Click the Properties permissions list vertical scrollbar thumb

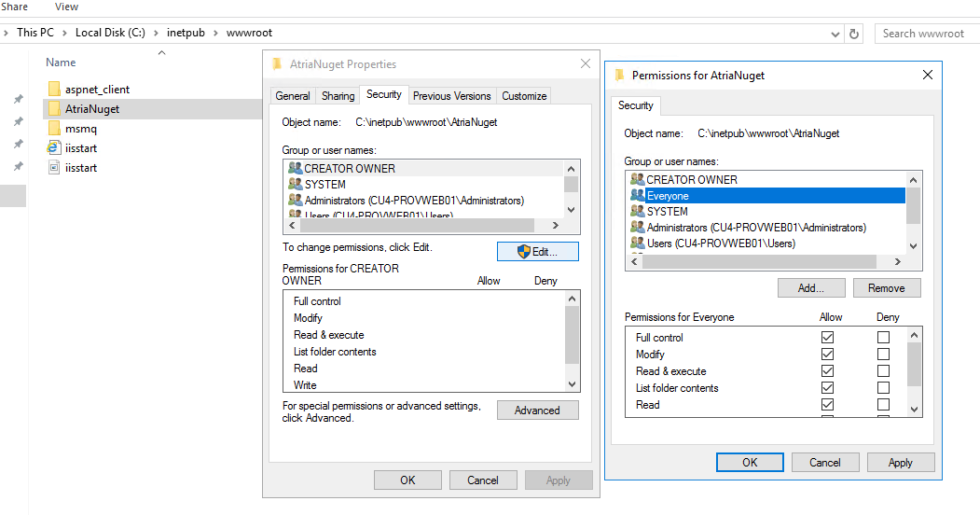click(x=572, y=334)
